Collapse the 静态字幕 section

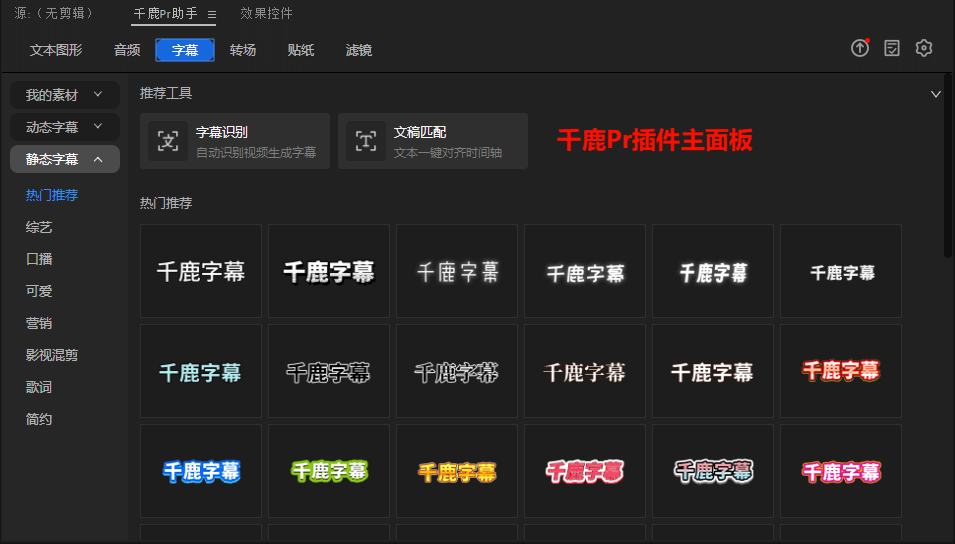click(x=65, y=159)
